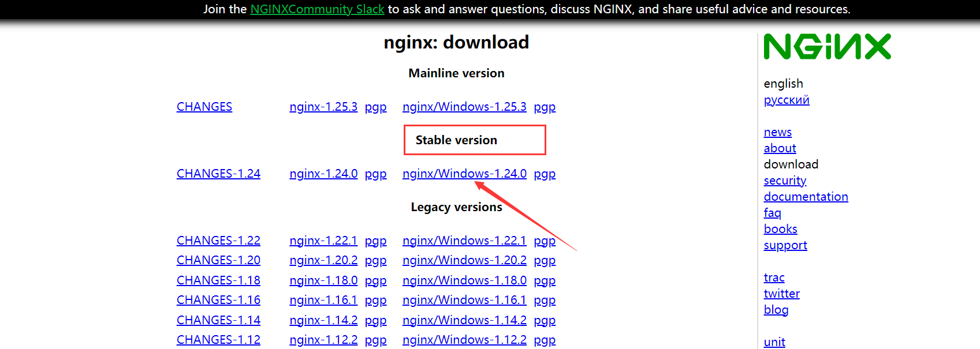This screenshot has width=980, height=349.
Task: Open the faq page
Action: click(772, 213)
